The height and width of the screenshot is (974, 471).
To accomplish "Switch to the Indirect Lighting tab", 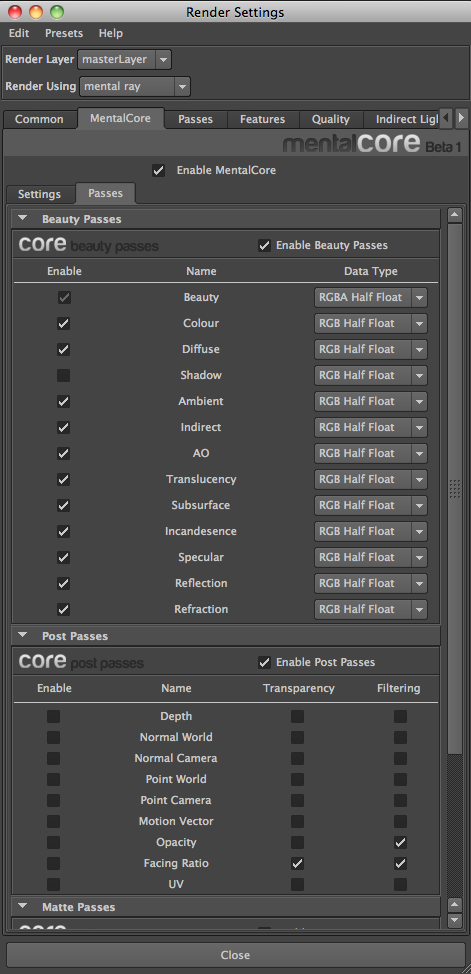I will click(x=403, y=119).
